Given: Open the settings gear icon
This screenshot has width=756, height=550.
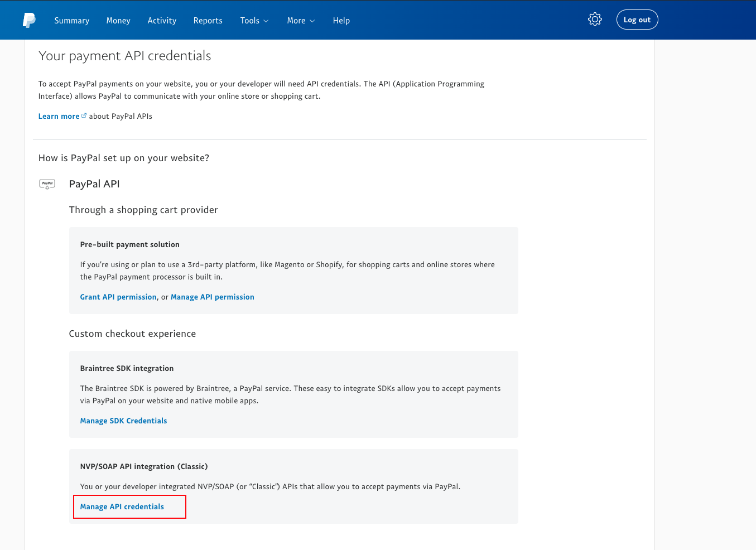Looking at the screenshot, I should [595, 20].
